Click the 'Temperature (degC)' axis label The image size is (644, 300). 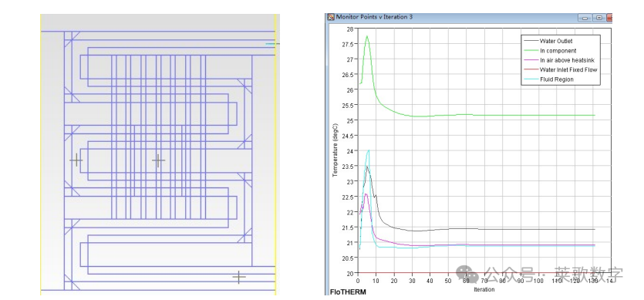pos(335,150)
